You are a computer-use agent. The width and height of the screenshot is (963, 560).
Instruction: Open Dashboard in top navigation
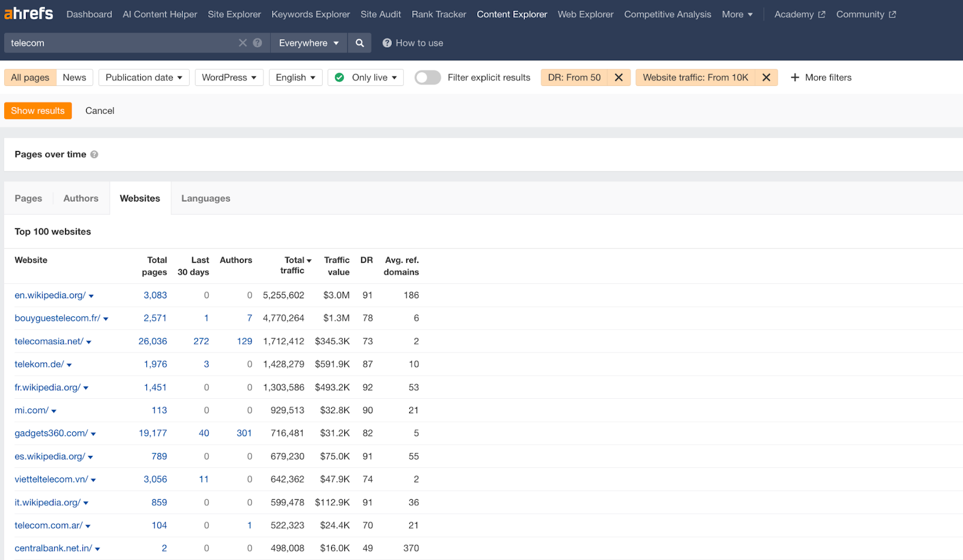89,14
